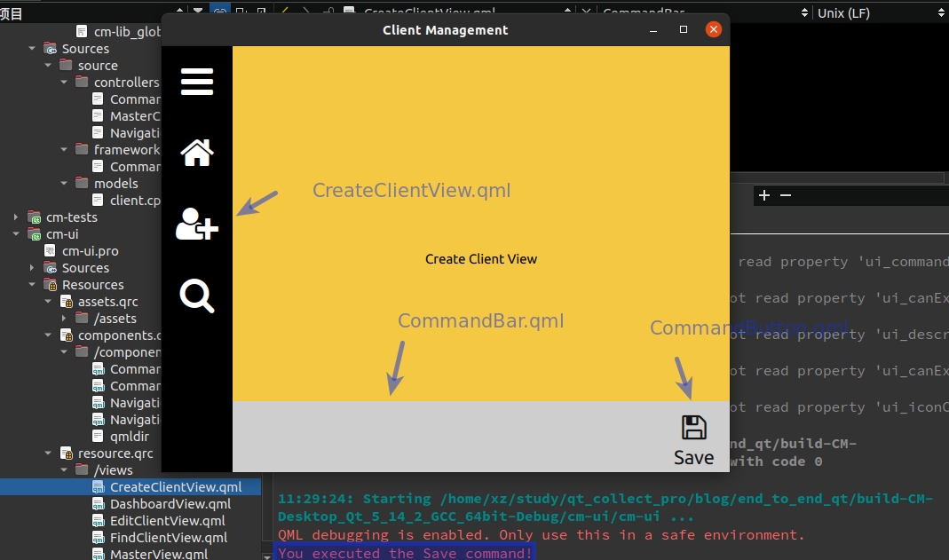Screen dimensions: 949x560
Task: Click the MasterView.qml file icon
Action: tap(98, 554)
